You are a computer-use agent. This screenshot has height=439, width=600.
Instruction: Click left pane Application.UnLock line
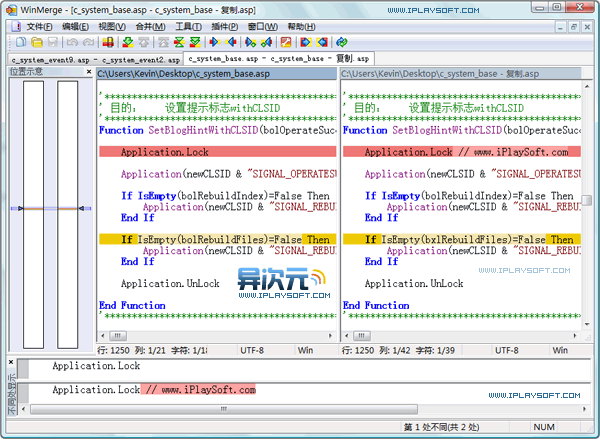point(170,284)
